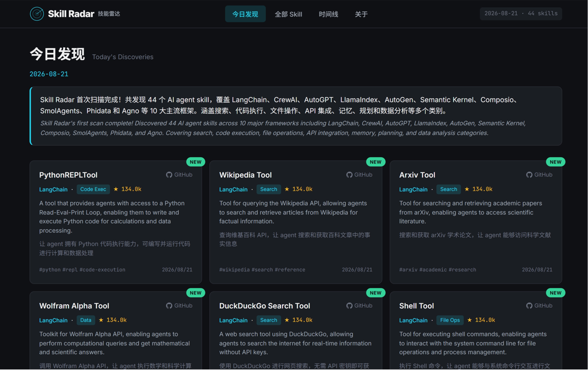Click the 2026/08/21 date on PythonREPLTool card

coord(177,270)
